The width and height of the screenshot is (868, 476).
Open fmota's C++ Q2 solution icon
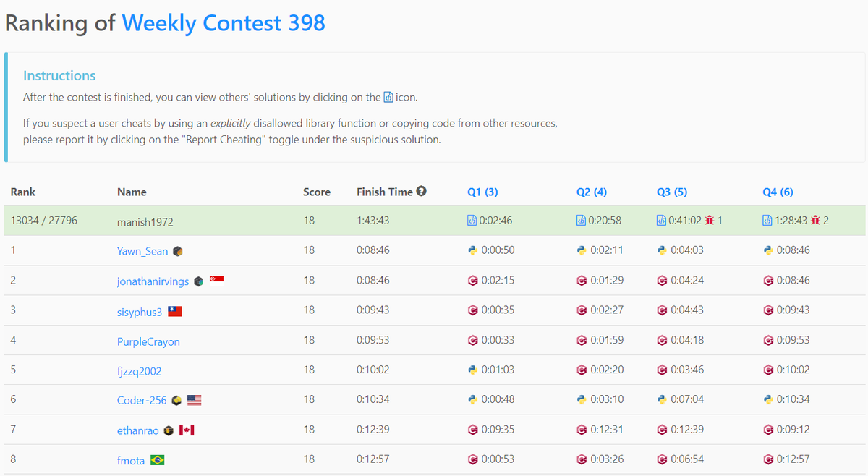point(582,459)
